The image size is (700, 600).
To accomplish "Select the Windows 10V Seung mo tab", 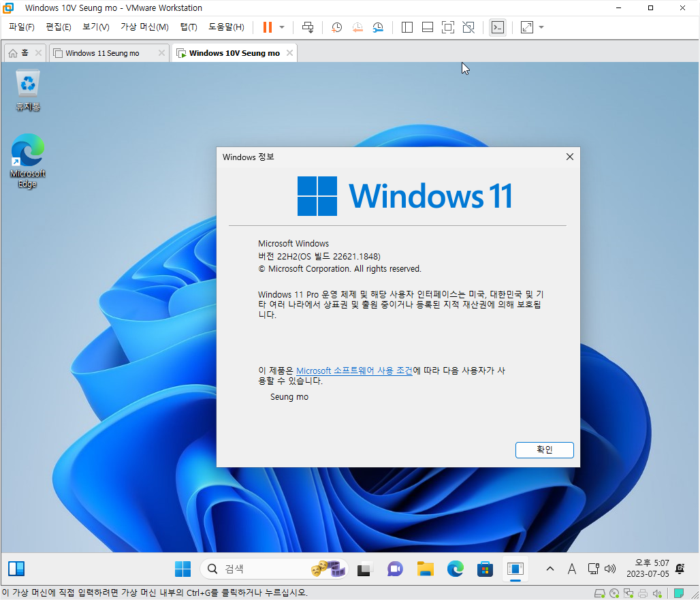I will pos(234,53).
